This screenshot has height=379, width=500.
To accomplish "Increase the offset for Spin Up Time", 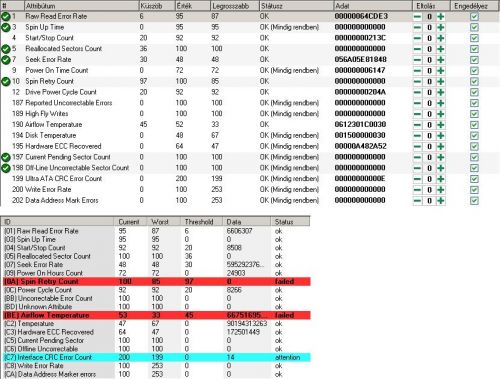I will tap(441, 27).
